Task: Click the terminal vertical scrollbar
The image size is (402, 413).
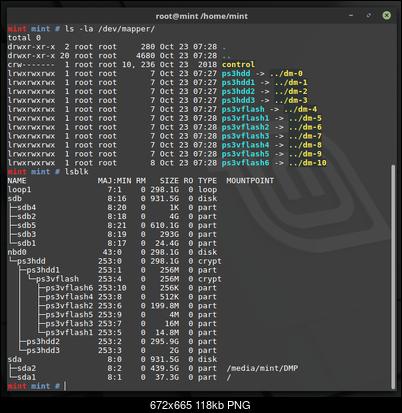Action: point(393,277)
